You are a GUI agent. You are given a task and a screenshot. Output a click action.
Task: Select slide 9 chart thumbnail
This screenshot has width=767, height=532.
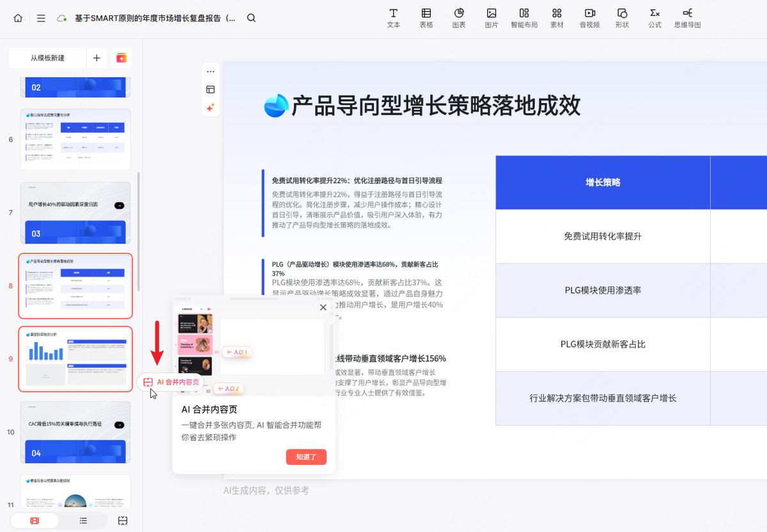[x=75, y=359]
